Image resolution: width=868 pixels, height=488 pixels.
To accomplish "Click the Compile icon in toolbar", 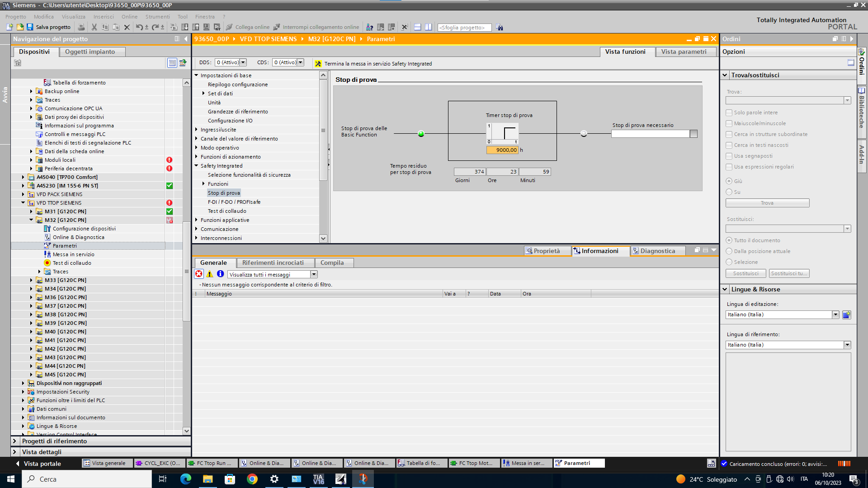I will tap(174, 27).
